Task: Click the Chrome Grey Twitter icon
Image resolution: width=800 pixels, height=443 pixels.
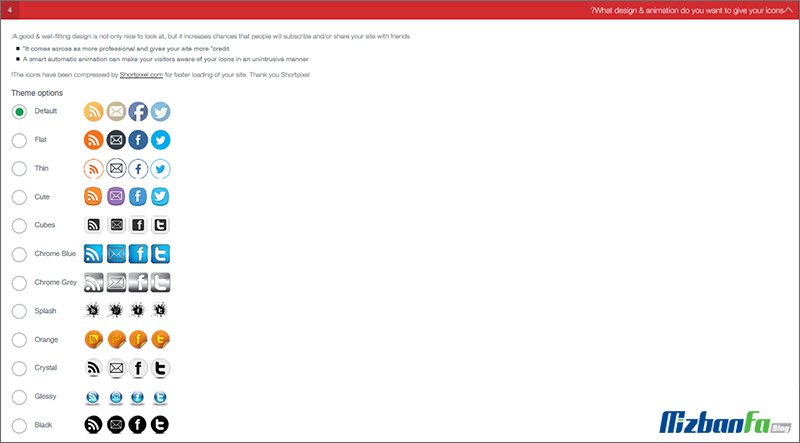Action: click(x=161, y=282)
